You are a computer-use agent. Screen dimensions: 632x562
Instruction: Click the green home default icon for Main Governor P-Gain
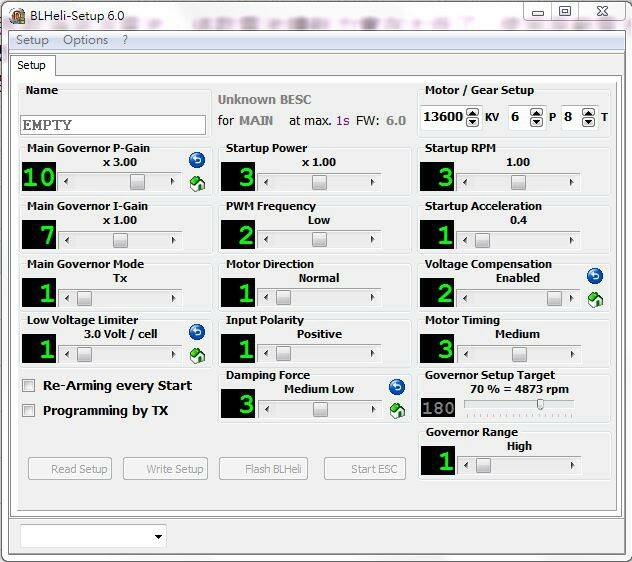point(197,184)
